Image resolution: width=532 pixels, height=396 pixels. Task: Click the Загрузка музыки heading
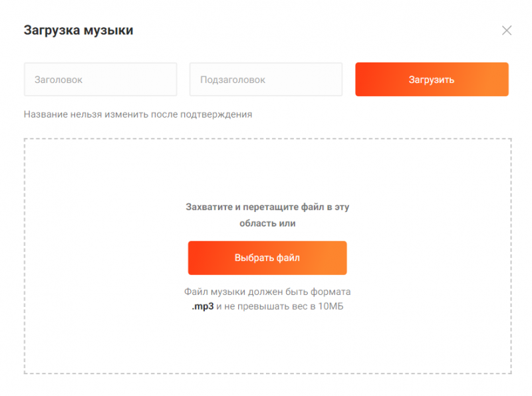[x=78, y=30]
